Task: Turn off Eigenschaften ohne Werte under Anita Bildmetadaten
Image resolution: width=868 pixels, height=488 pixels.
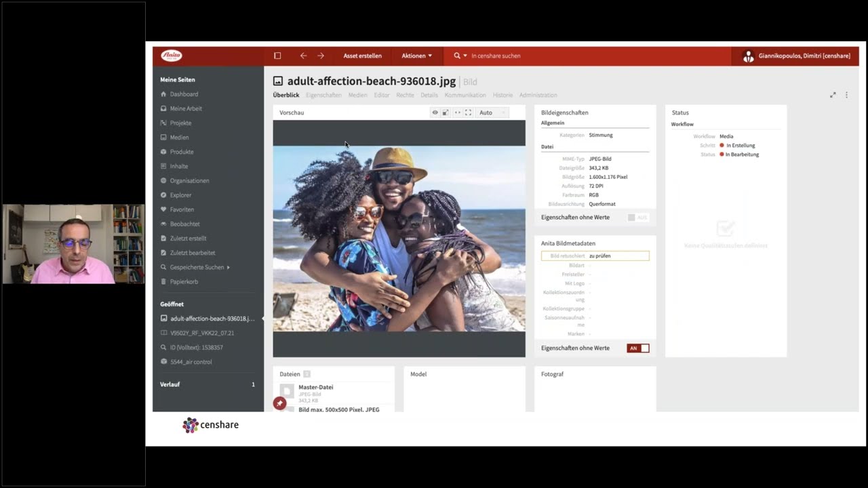Action: click(638, 348)
